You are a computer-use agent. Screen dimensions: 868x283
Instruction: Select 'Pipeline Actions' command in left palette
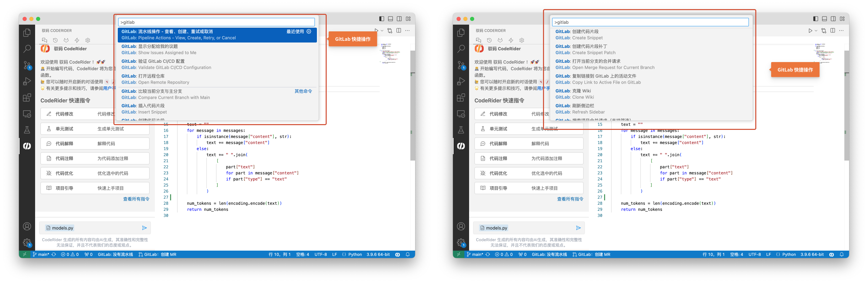click(x=217, y=35)
